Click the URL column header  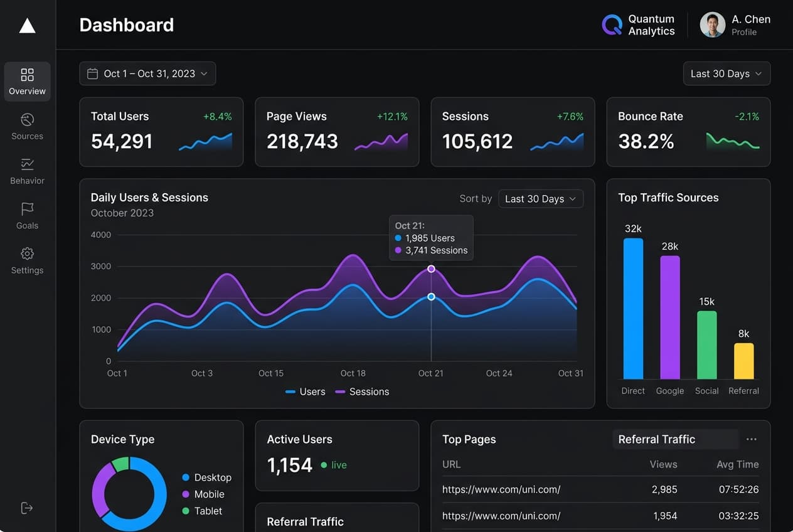pyautogui.click(x=451, y=464)
